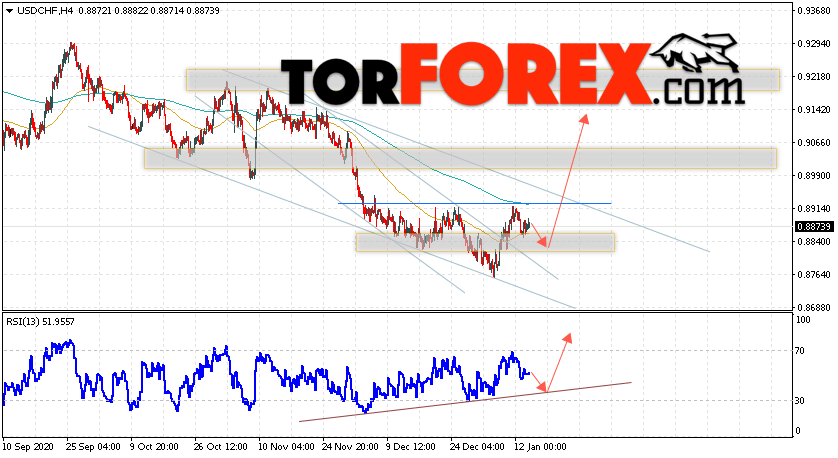Viewport: 838px width, 458px height.
Task: Select the blue horizontal resistance line
Action: [475, 204]
